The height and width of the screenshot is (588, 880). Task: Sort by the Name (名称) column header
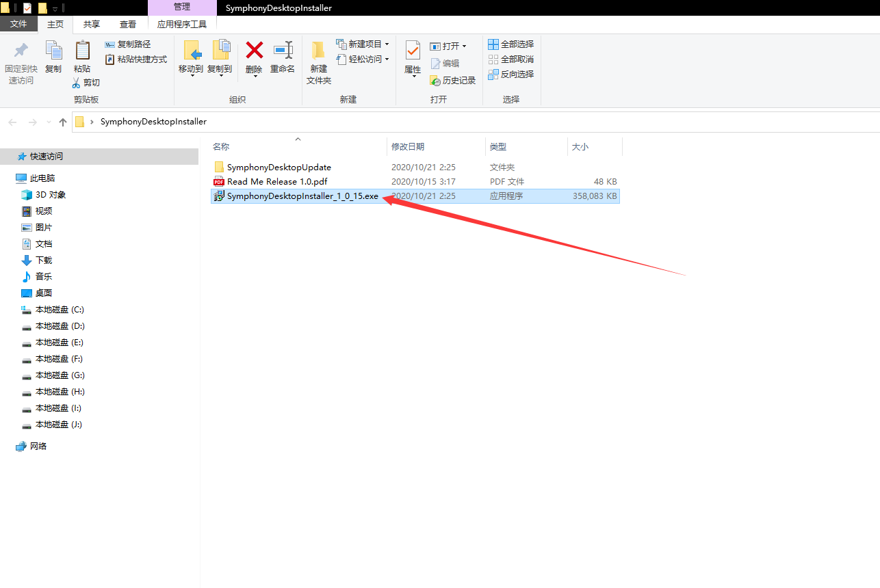click(x=221, y=147)
